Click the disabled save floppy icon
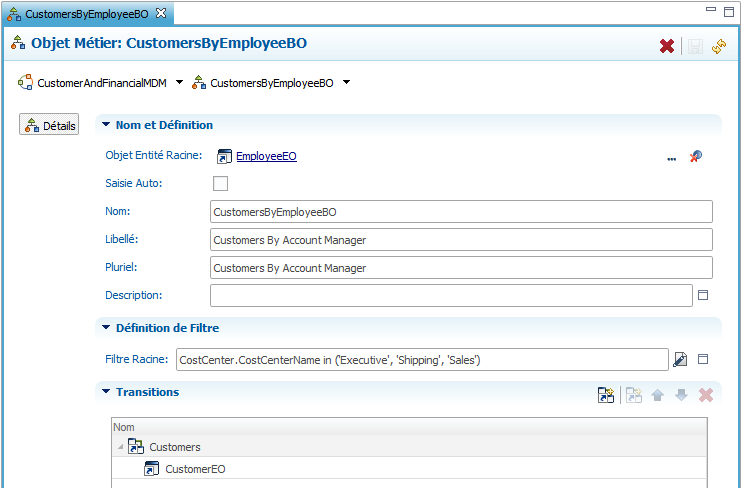Screen dimensions: 742x488 coord(695,46)
